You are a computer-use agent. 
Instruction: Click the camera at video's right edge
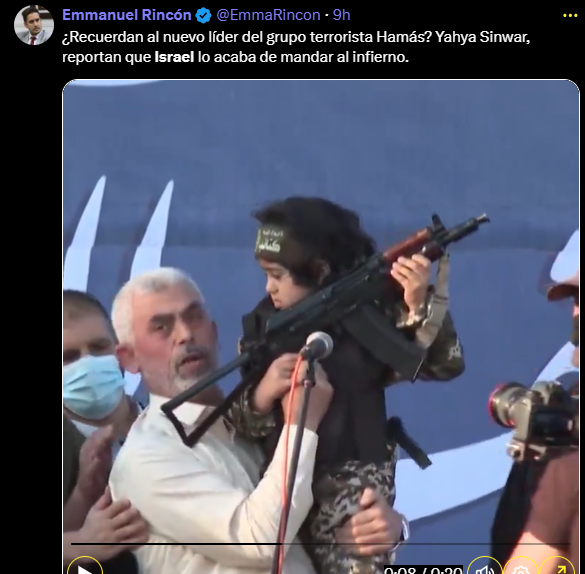pyautogui.click(x=534, y=416)
